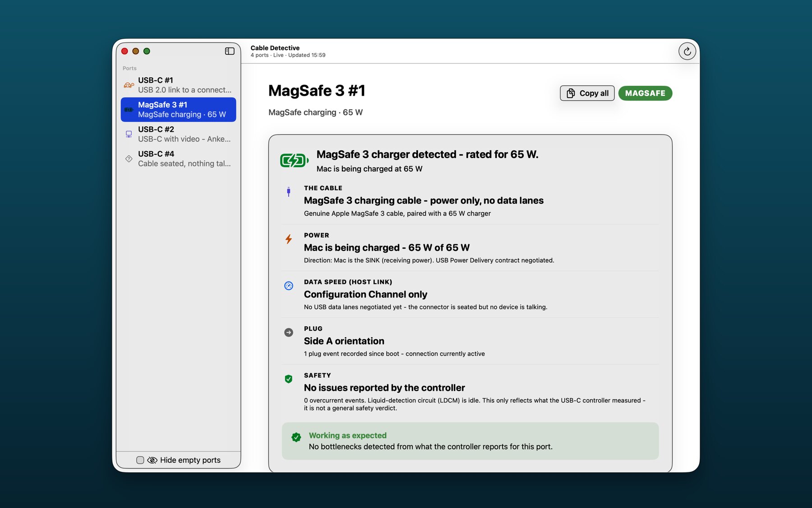The width and height of the screenshot is (812, 508).
Task: Click the MagSafe 3 #1 heading
Action: pyautogui.click(x=317, y=91)
